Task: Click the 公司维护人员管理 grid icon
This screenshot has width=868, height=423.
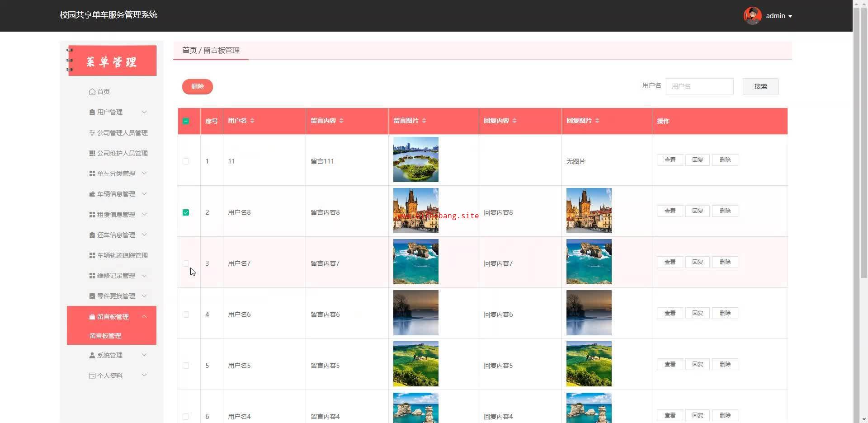Action: coord(92,153)
